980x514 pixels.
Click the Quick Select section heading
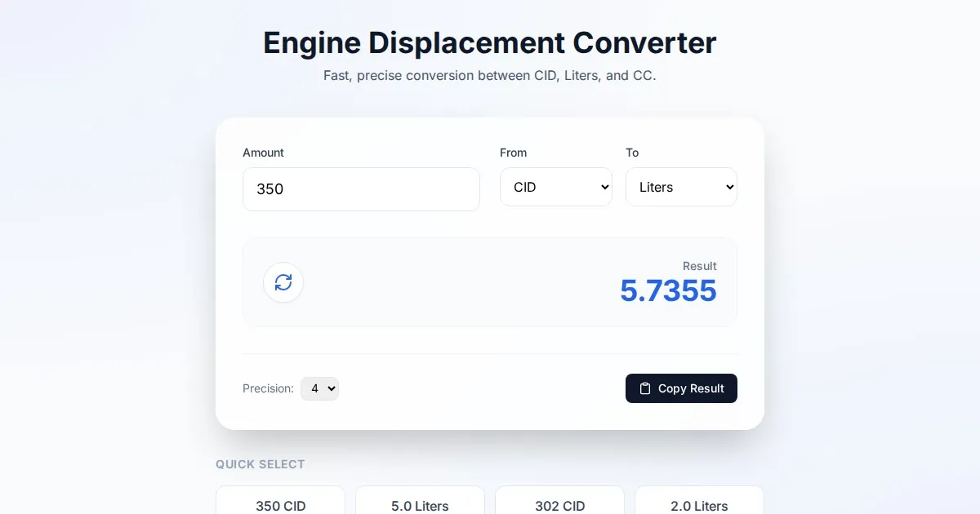pyautogui.click(x=260, y=464)
